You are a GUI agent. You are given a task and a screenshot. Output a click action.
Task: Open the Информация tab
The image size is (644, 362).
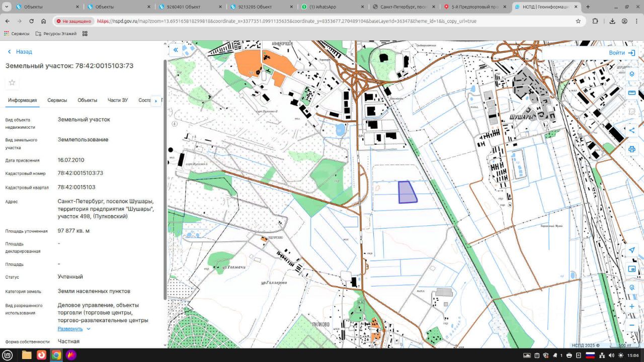point(22,101)
